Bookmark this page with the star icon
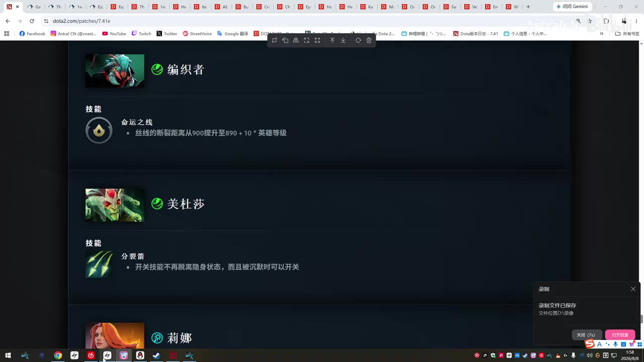Screen dimensions: 644x362 (x=590, y=21)
